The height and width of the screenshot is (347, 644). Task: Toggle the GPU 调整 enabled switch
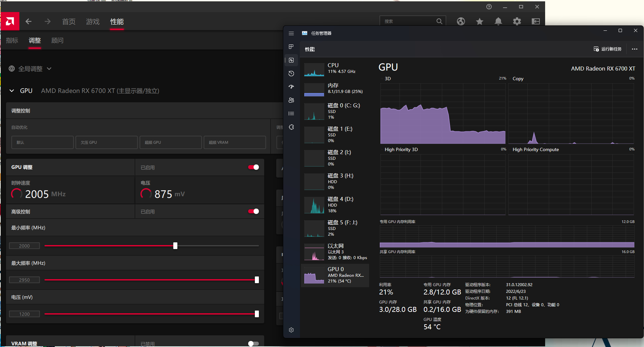click(x=254, y=167)
